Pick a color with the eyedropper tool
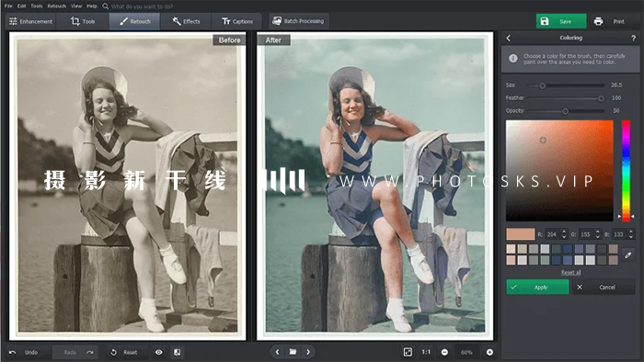 [627, 255]
